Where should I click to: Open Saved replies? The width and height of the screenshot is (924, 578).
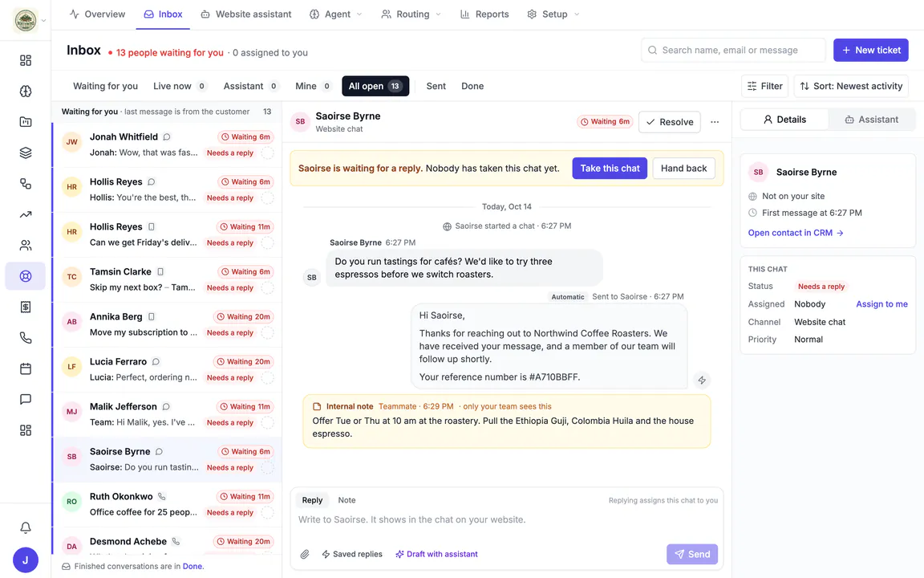(352, 555)
